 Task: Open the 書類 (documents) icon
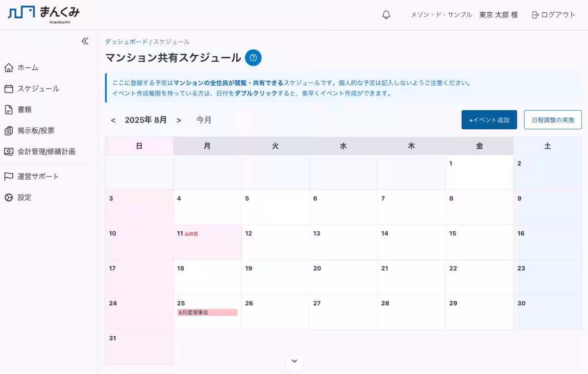[x=8, y=110]
